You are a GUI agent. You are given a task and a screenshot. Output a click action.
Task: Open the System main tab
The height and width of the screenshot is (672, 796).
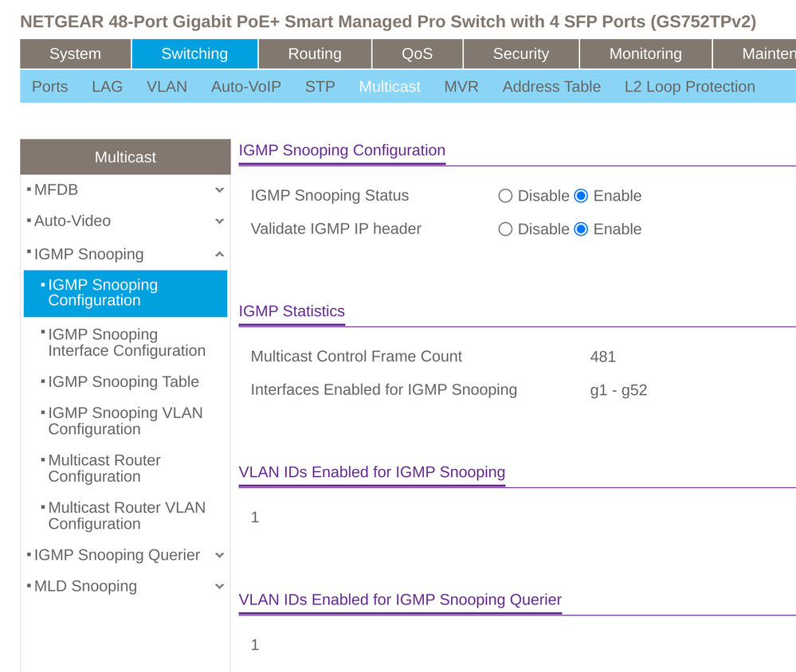click(x=75, y=54)
